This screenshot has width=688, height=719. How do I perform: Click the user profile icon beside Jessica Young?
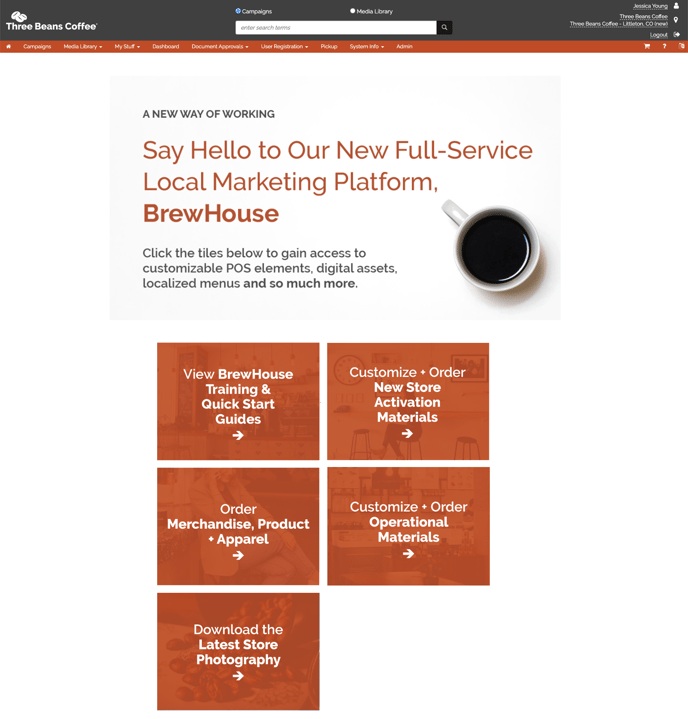676,6
